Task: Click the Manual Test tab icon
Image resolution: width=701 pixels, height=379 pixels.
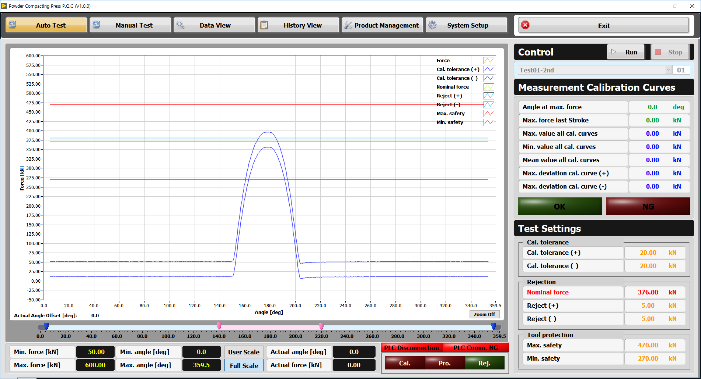Action: point(97,25)
